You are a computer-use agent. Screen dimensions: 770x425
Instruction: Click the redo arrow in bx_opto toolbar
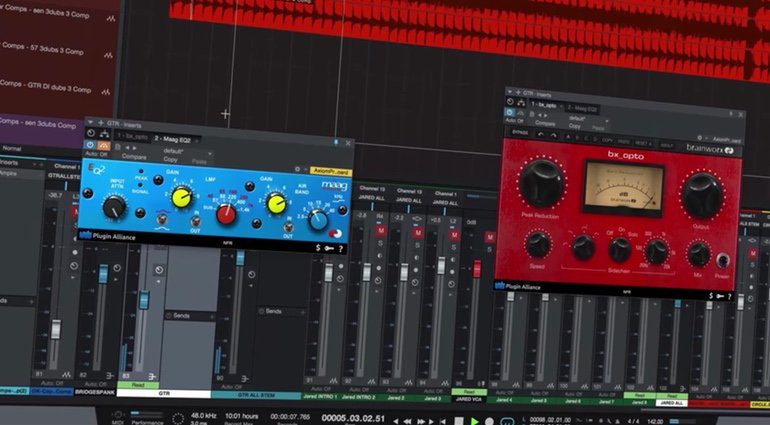553,135
